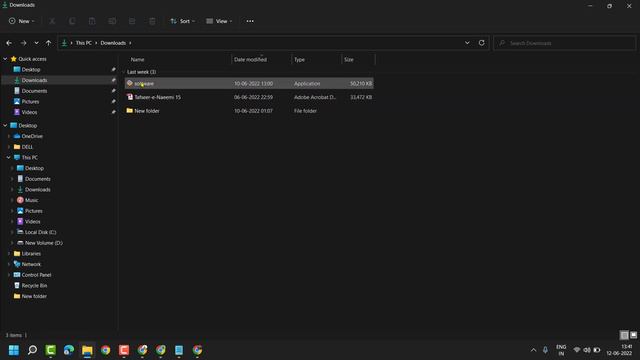Collapse the Quick access section
Screen dimensions: 640x360
[x=5, y=59]
